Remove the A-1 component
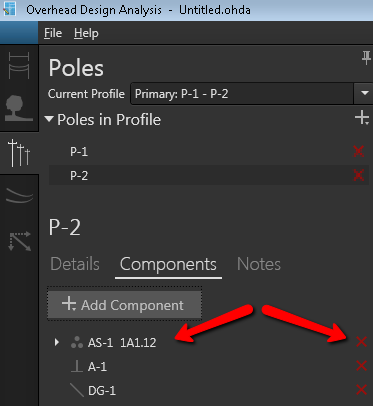 [362, 366]
